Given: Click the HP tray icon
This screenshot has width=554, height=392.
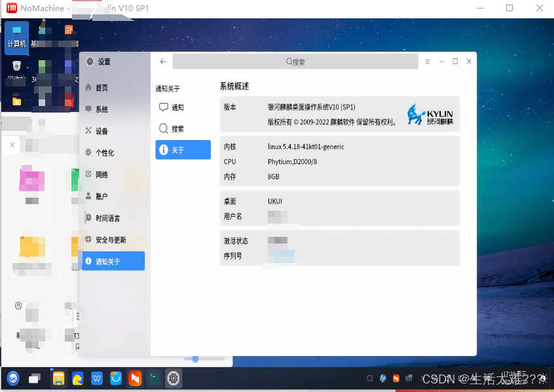Looking at the screenshot, I should [383, 378].
